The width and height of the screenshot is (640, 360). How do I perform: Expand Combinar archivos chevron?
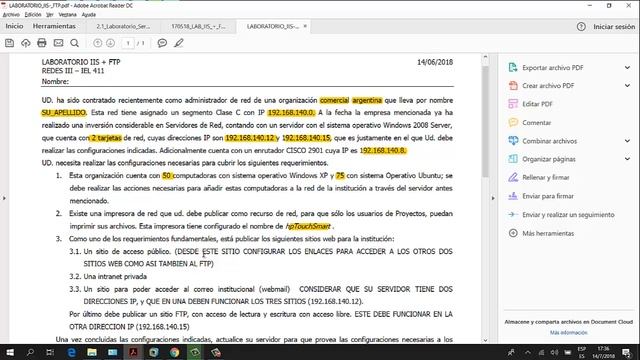[x=627, y=141]
